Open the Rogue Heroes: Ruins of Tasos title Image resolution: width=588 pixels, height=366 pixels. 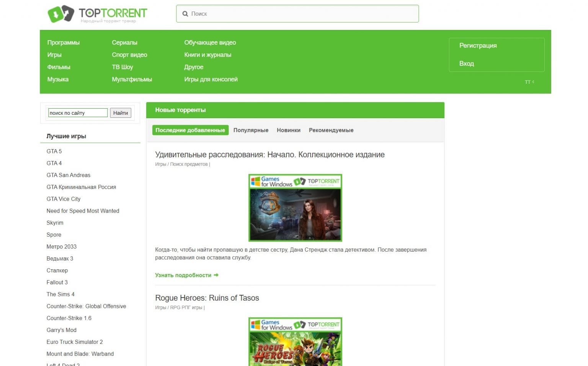click(207, 298)
